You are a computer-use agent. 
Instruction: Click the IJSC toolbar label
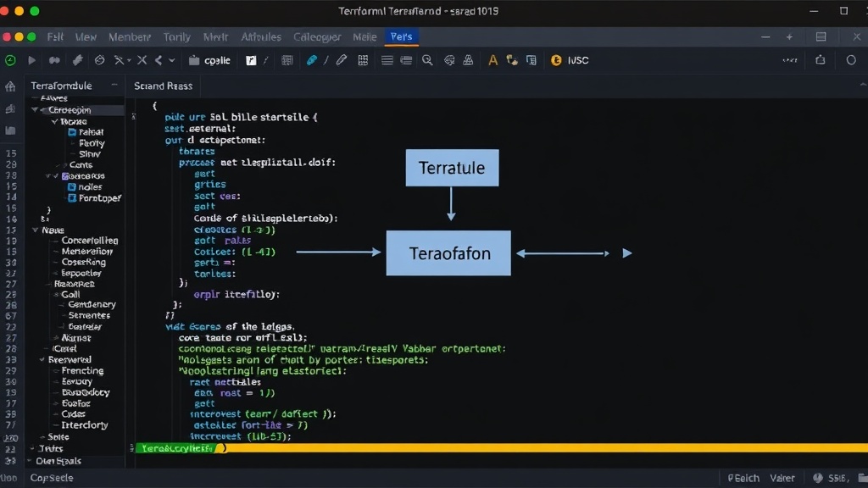578,60
